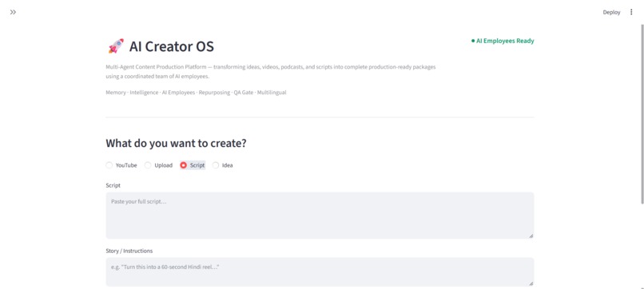Click into the Script text area
The width and height of the screenshot is (644, 289).
tap(320, 215)
